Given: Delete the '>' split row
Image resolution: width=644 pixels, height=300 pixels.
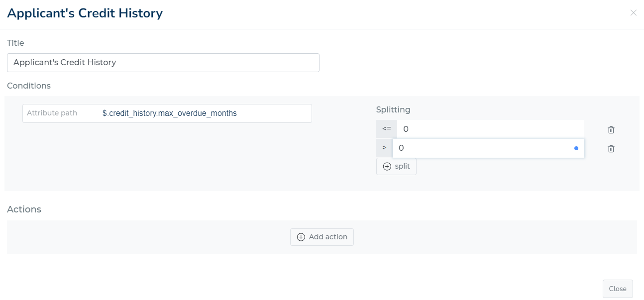Looking at the screenshot, I should point(611,149).
